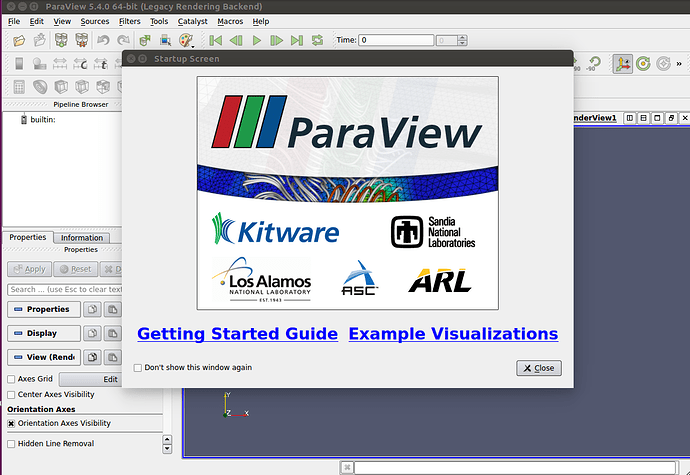Select builtin: in Pipeline Browser
The height and width of the screenshot is (475, 690).
[x=43, y=119]
